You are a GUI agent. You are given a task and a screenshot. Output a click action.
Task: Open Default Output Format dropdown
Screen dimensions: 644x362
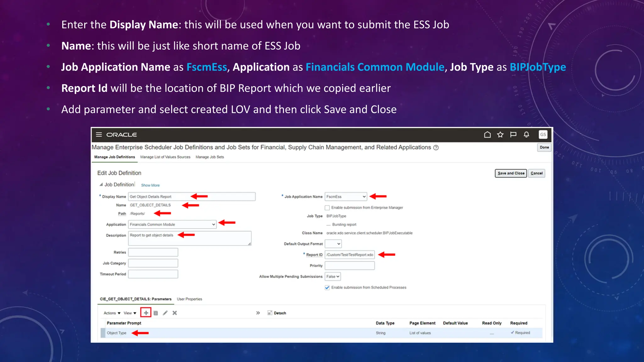pos(333,244)
